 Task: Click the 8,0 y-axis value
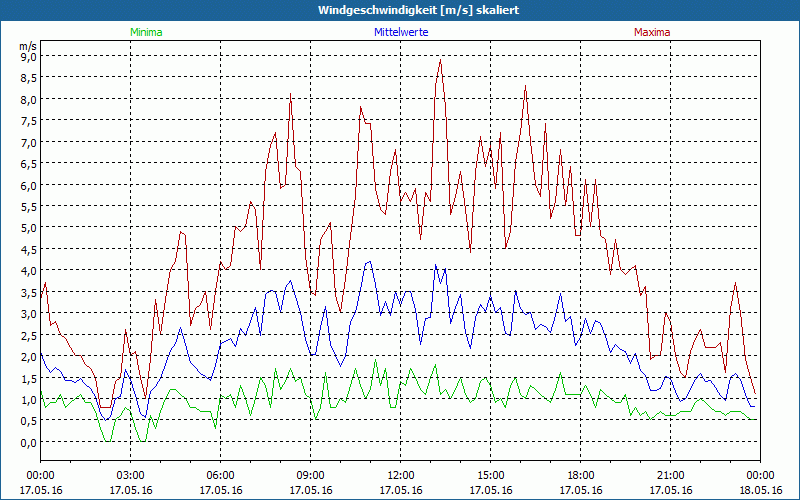pyautogui.click(x=29, y=99)
